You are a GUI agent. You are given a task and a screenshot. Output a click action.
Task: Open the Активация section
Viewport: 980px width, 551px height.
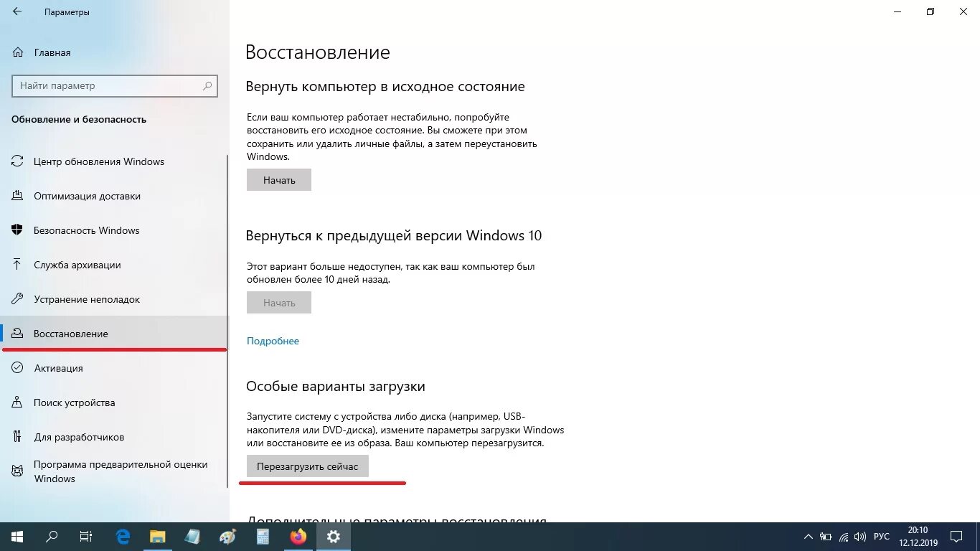coord(115,368)
